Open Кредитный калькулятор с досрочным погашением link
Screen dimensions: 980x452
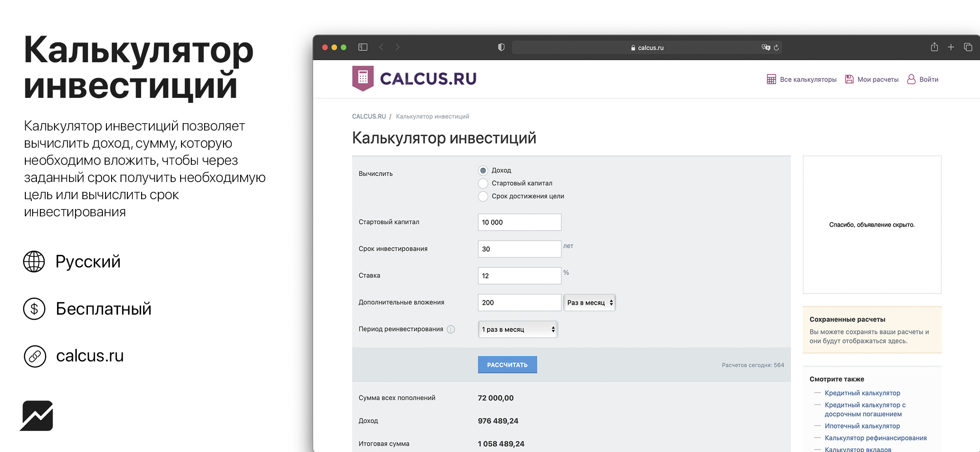[865, 409]
